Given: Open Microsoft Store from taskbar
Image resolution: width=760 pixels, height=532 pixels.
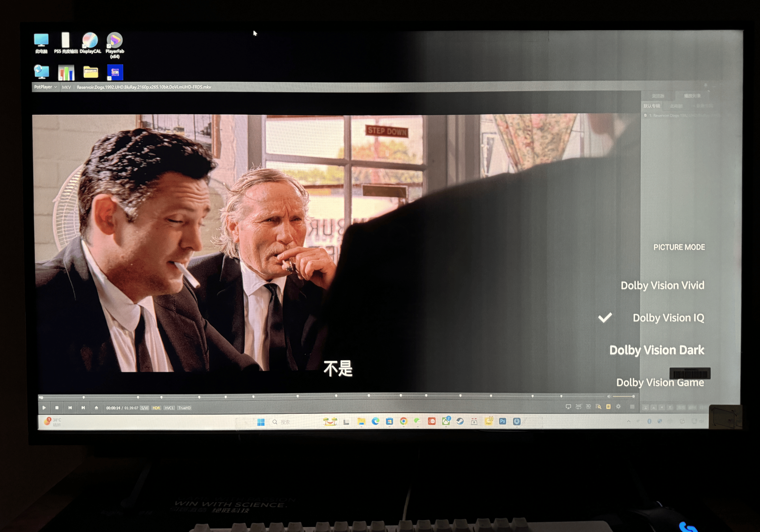Looking at the screenshot, I should 389,421.
